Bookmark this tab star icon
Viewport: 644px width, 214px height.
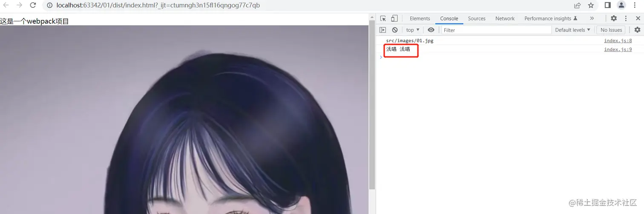pyautogui.click(x=591, y=6)
